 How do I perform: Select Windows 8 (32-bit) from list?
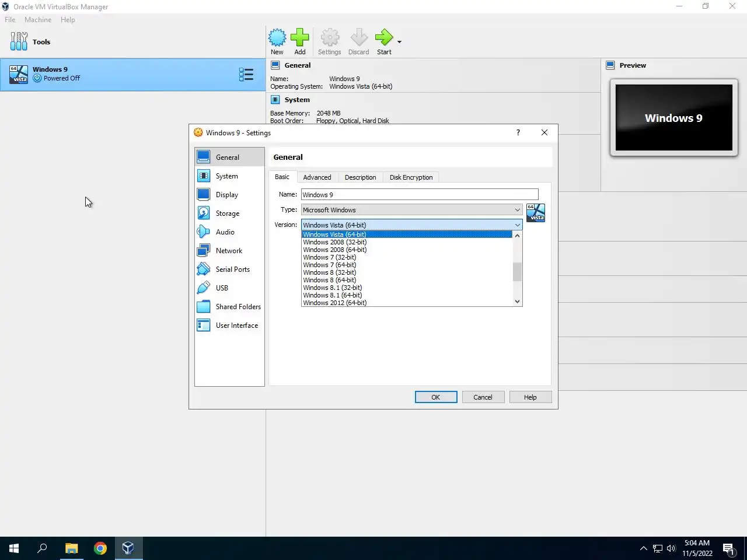(x=407, y=272)
